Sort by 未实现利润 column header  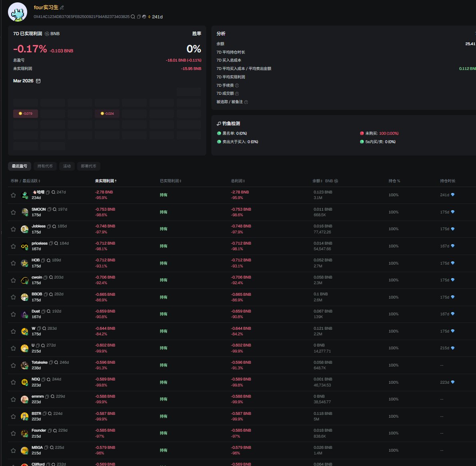pos(106,181)
